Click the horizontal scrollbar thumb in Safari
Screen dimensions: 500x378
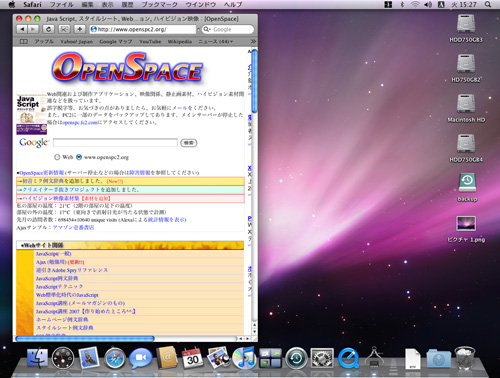(x=85, y=339)
